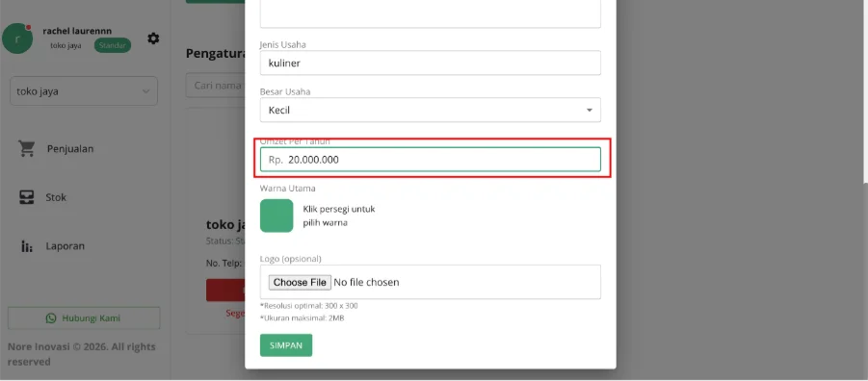The image size is (868, 381).
Task: Click the Besar Usaha dropdown arrow
Action: [589, 111]
